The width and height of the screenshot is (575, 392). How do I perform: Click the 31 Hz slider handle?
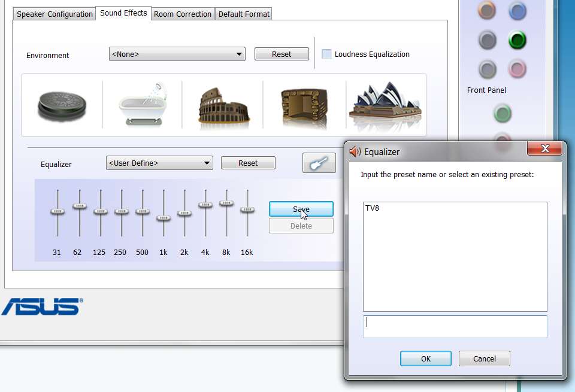pos(57,211)
